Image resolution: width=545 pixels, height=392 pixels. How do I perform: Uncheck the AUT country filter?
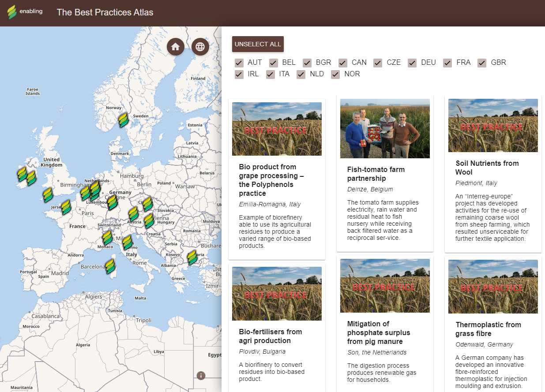click(239, 63)
